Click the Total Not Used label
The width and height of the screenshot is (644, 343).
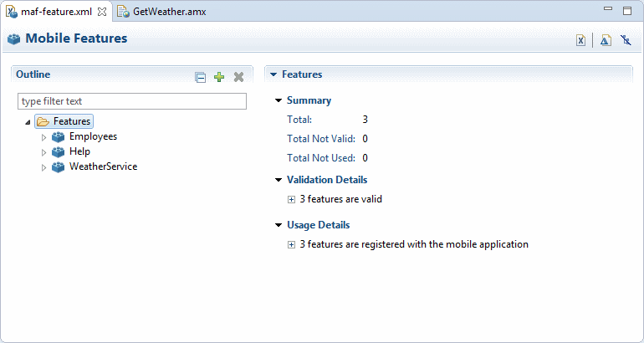click(x=321, y=158)
